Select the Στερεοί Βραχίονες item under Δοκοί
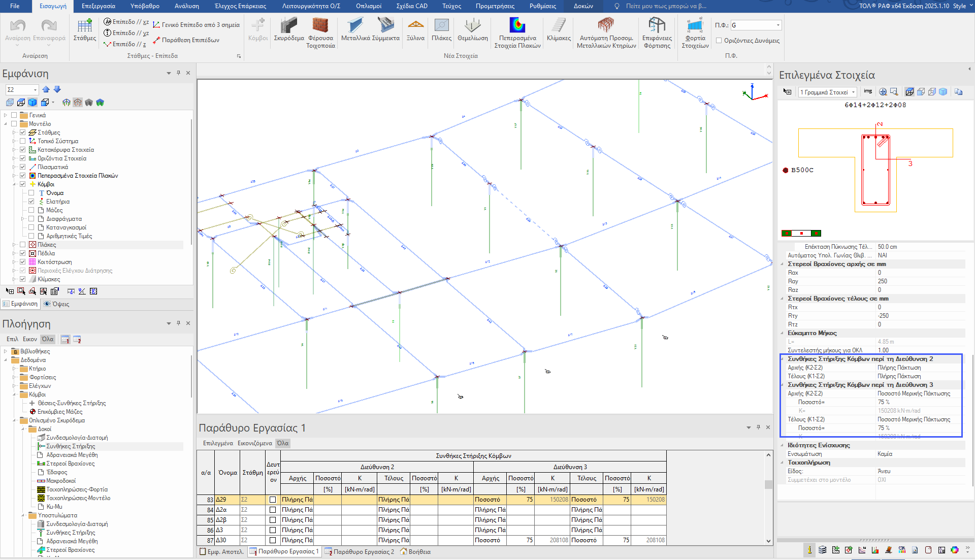975x560 pixels. (x=70, y=464)
